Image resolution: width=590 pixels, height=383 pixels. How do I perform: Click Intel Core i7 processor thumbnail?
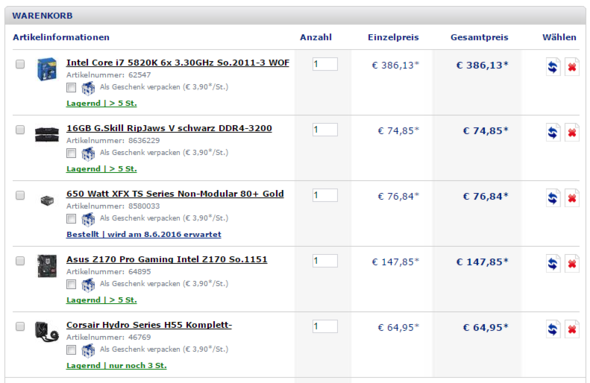[47, 69]
